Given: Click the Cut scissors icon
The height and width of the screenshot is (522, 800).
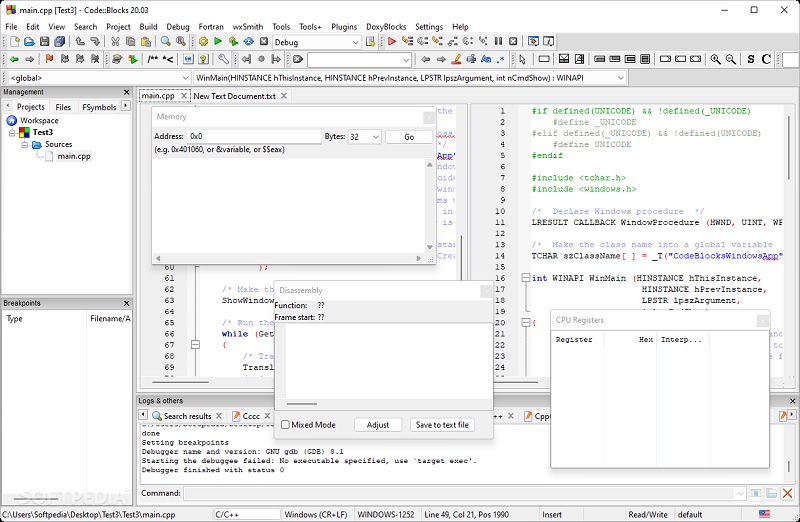Looking at the screenshot, I should coord(116,42).
